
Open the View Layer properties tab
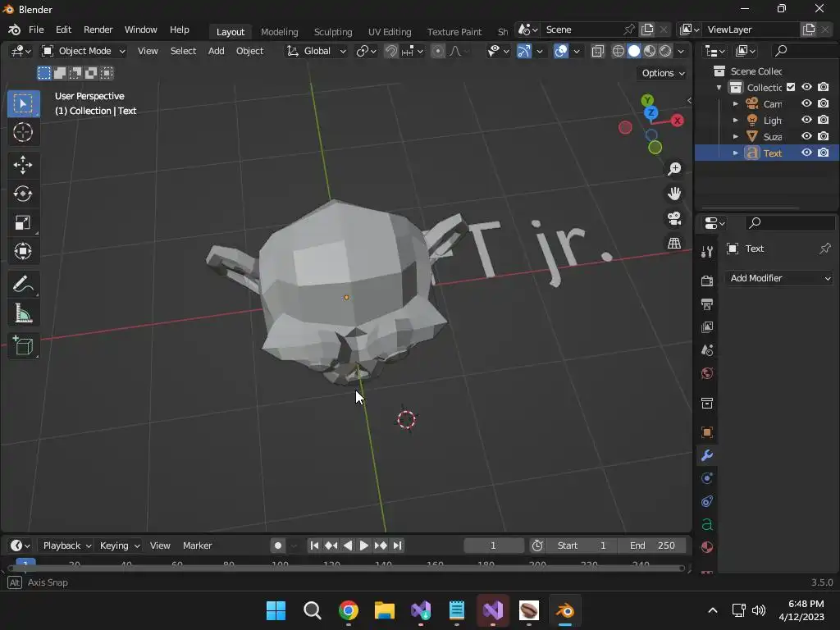[706, 326]
